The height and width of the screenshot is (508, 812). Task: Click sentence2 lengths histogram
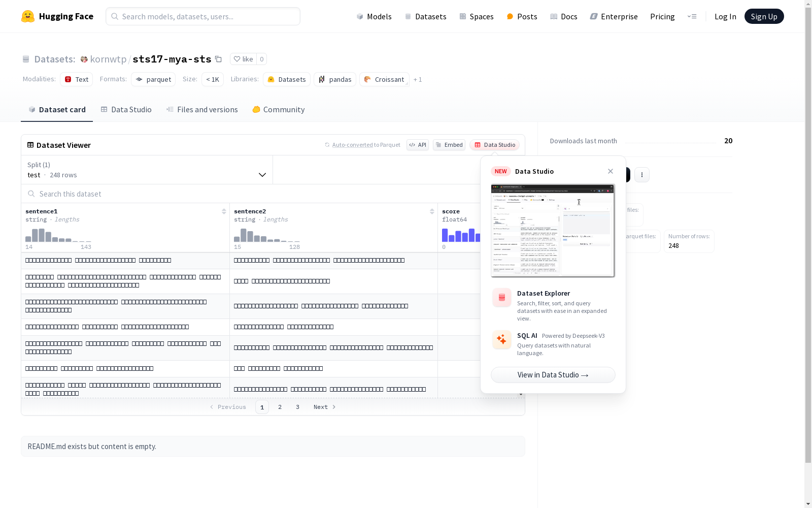pyautogui.click(x=266, y=235)
